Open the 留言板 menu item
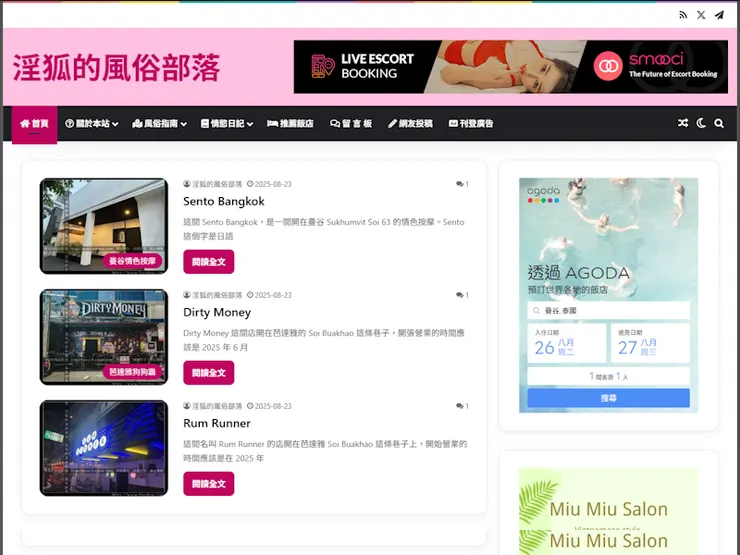The height and width of the screenshot is (555, 740). point(351,124)
